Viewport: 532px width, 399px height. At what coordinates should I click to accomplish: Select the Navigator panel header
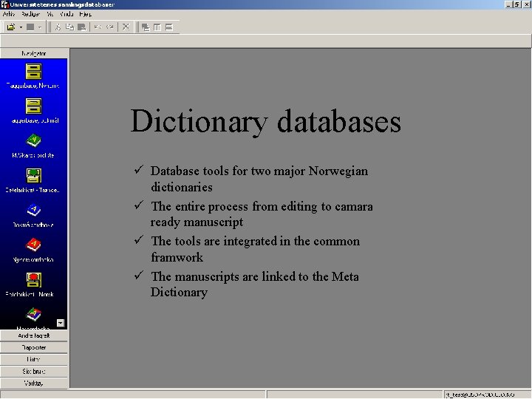[34, 53]
